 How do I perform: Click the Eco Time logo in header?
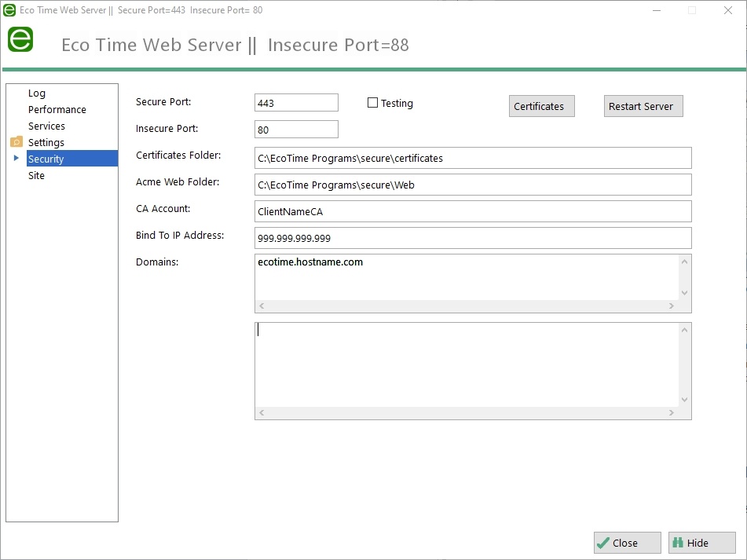tap(20, 39)
